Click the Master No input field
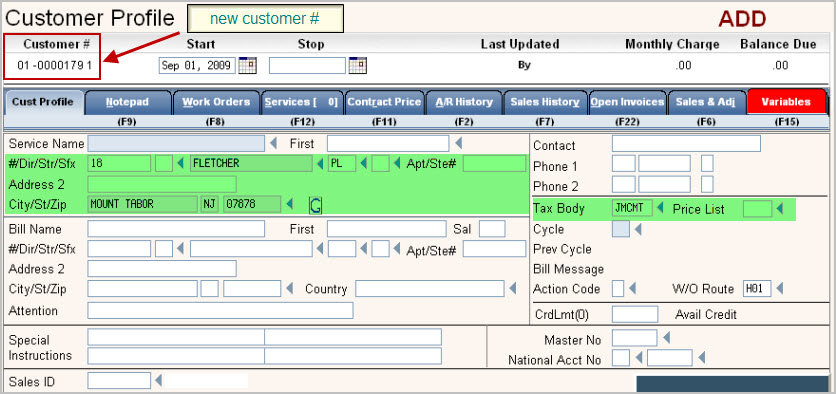 634,338
